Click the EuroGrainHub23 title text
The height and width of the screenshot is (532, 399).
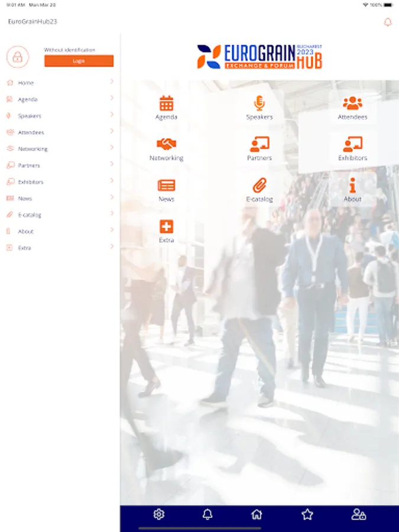(33, 22)
